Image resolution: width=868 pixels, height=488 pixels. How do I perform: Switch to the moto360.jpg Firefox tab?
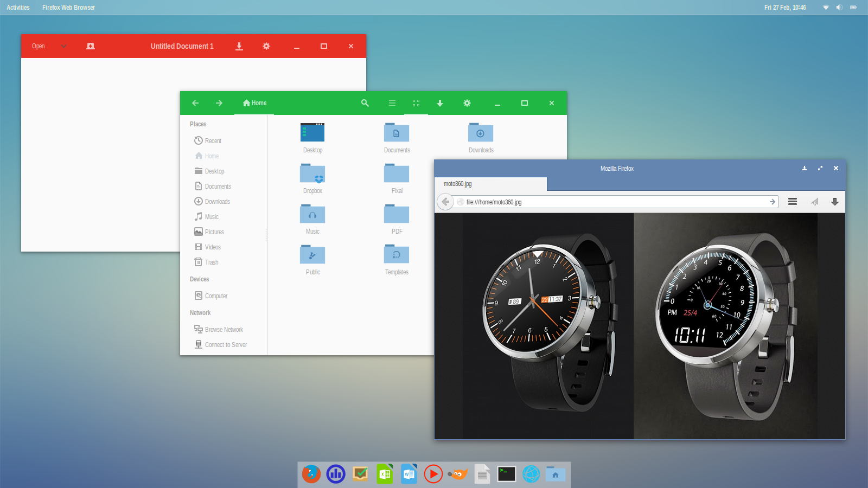490,184
